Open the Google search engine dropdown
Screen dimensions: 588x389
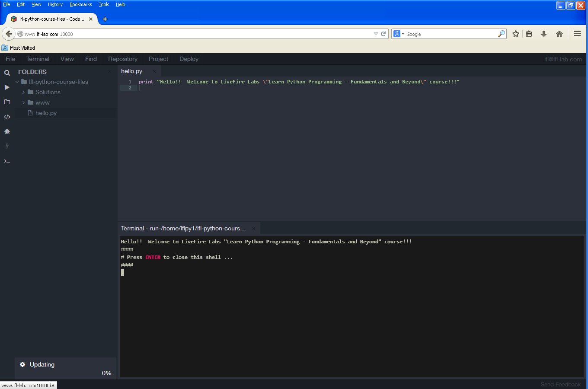[399, 34]
